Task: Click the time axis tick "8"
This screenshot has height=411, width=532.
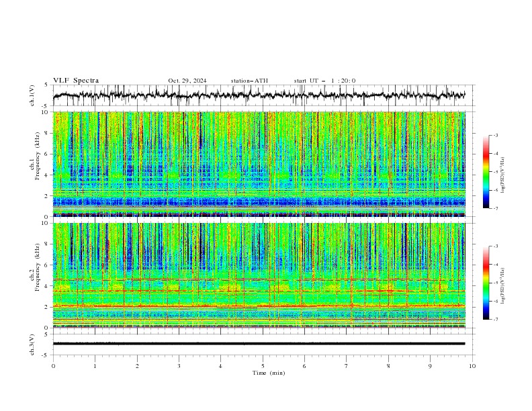Action: click(388, 366)
